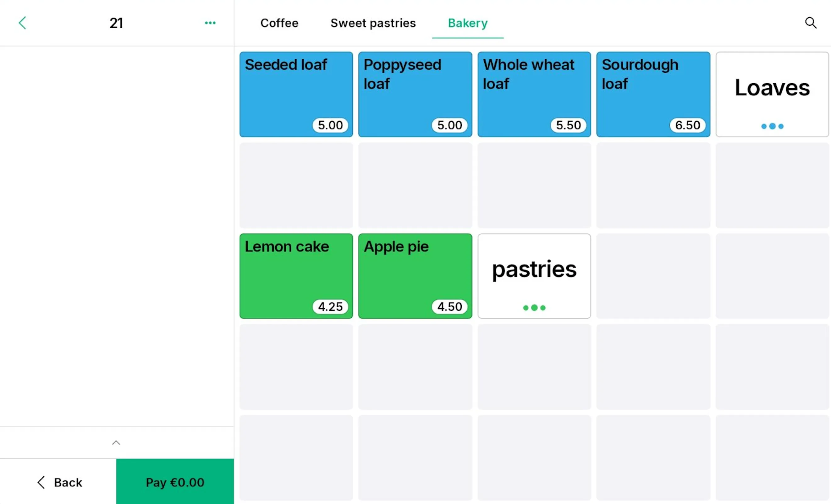The image size is (831, 504).
Task: Click the back chevron beside Back label
Action: (41, 482)
